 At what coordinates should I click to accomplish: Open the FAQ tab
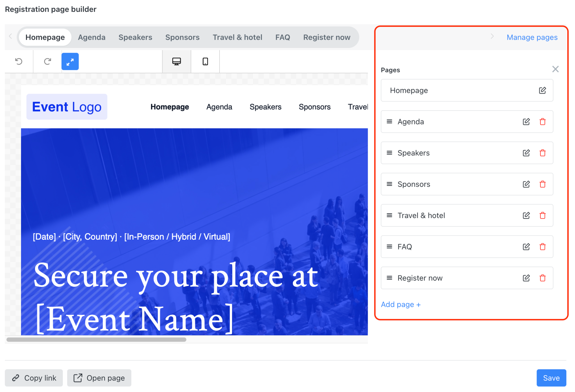(x=282, y=37)
